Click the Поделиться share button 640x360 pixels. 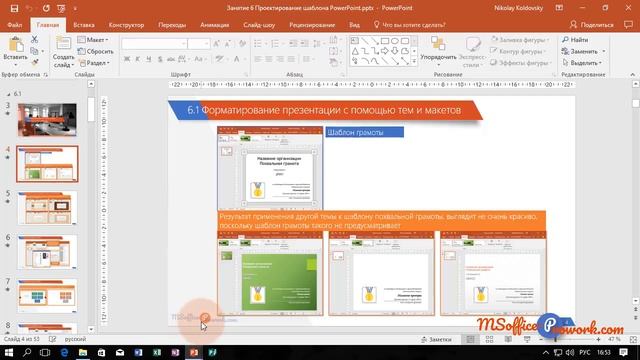(592, 25)
